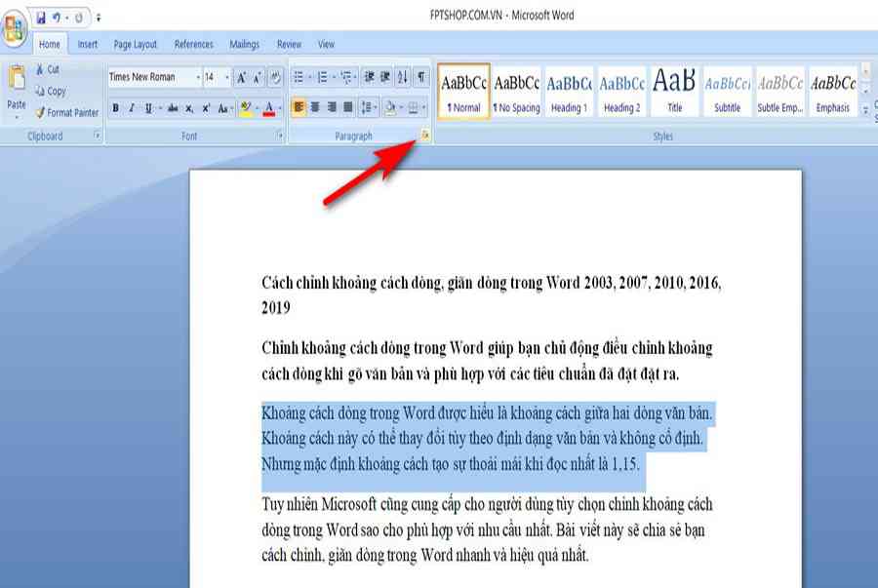This screenshot has height=588, width=878.
Task: Toggle superscript formatting
Action: pos(206,108)
